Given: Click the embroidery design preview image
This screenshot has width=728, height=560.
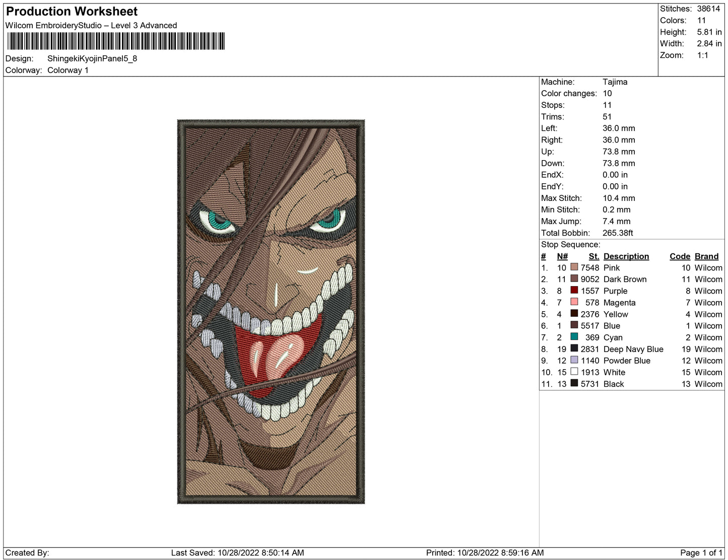Looking at the screenshot, I should [x=271, y=312].
